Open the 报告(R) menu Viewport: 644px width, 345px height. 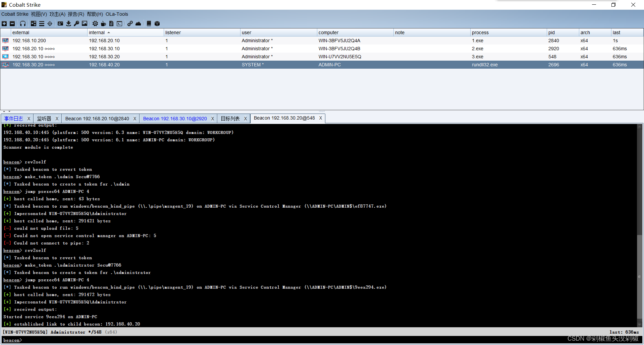pos(76,14)
